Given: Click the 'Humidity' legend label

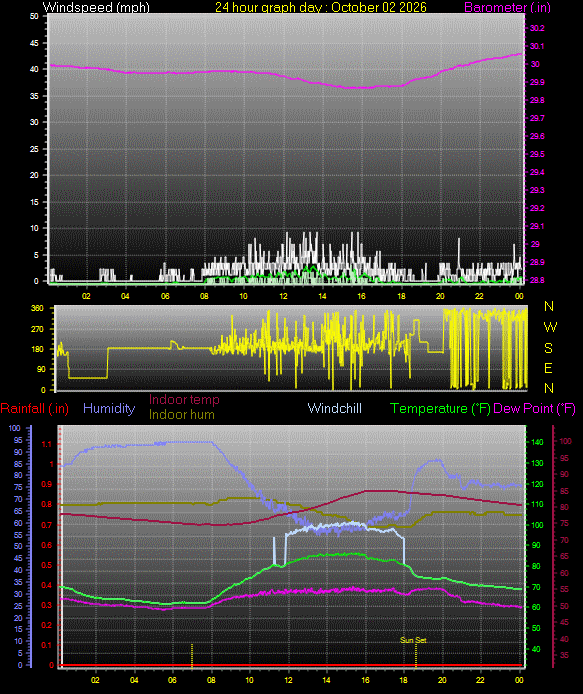Looking at the screenshot, I should [109, 408].
